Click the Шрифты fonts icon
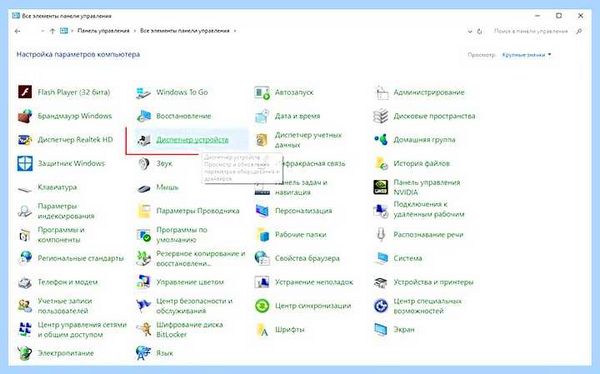600x374 pixels. [262, 330]
